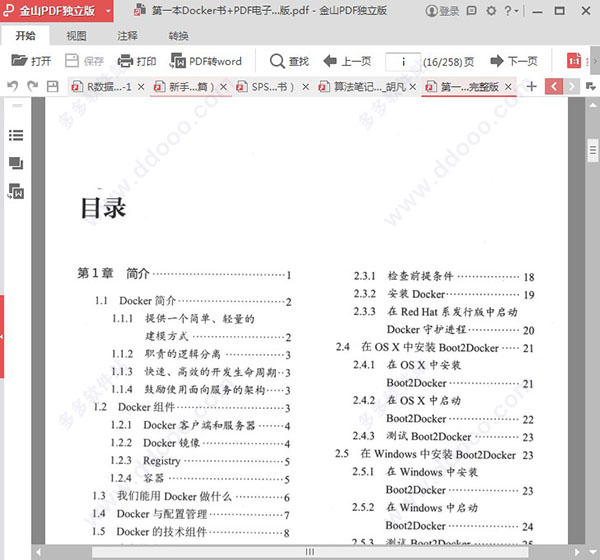Click the horizontal scroll right arrow
This screenshot has width=600, height=560.
point(577,552)
